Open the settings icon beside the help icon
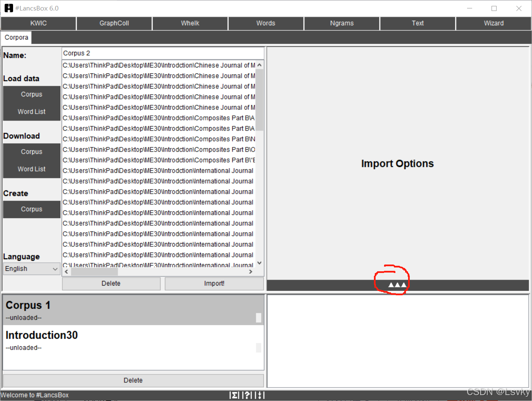The height and width of the screenshot is (401, 532). click(x=260, y=395)
